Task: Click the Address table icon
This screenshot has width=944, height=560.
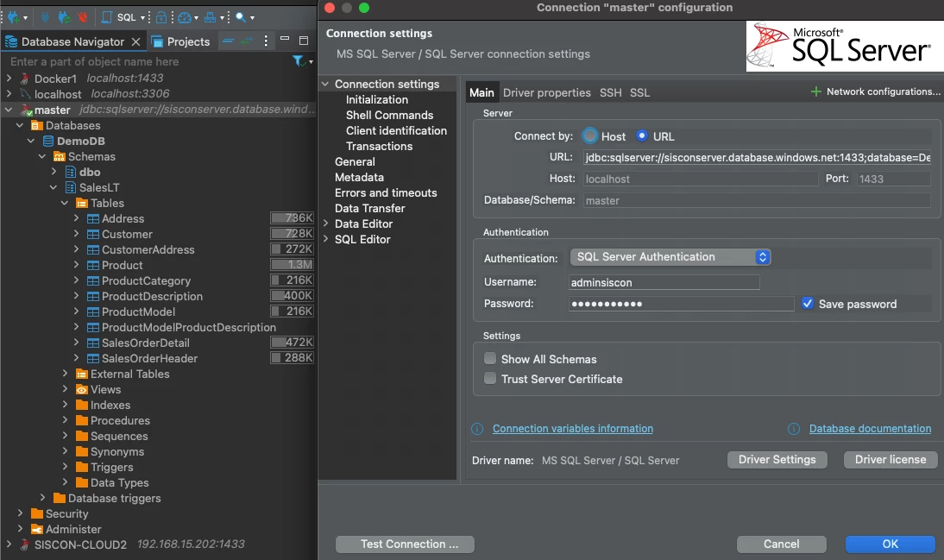Action: [x=92, y=218]
